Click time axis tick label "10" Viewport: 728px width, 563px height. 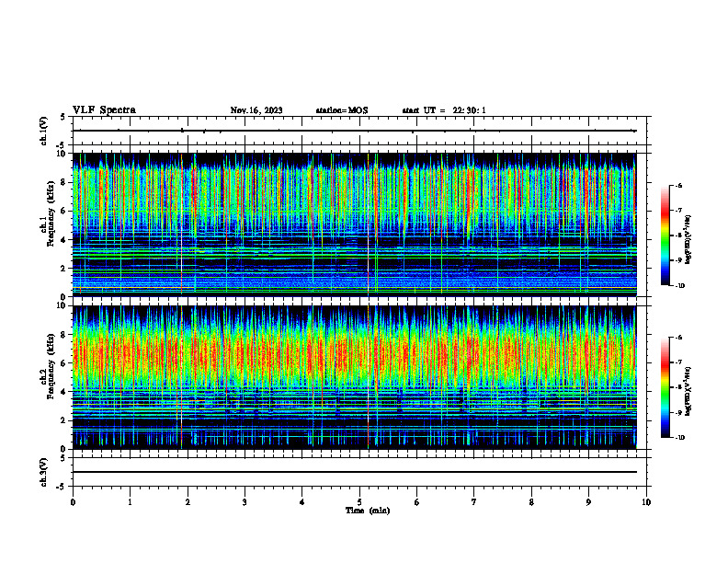646,502
